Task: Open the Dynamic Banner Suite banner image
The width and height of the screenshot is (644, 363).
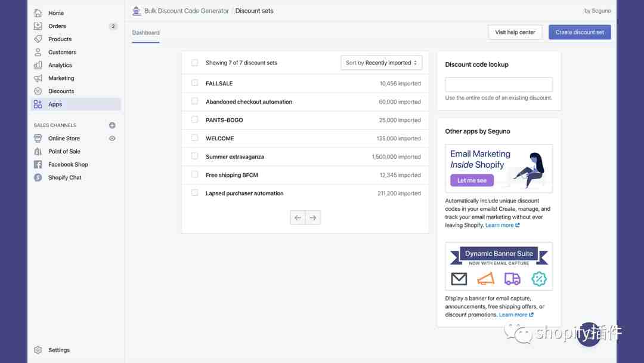Action: coord(499,266)
